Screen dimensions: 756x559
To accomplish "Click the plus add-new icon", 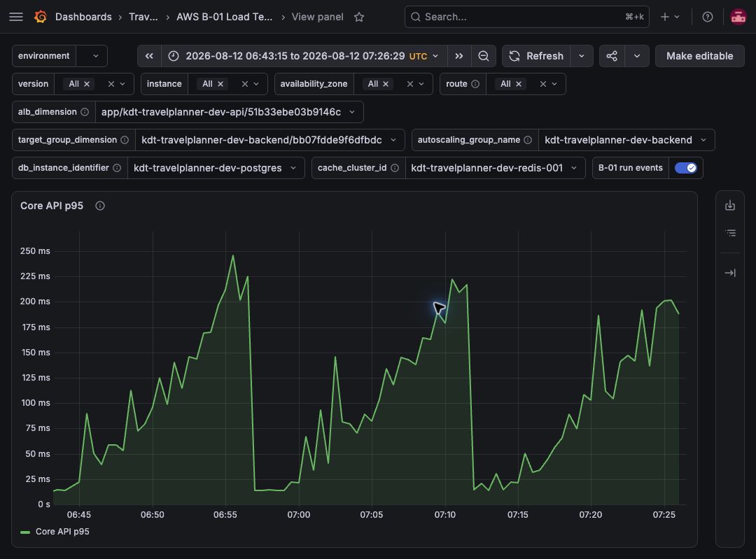I will click(665, 17).
